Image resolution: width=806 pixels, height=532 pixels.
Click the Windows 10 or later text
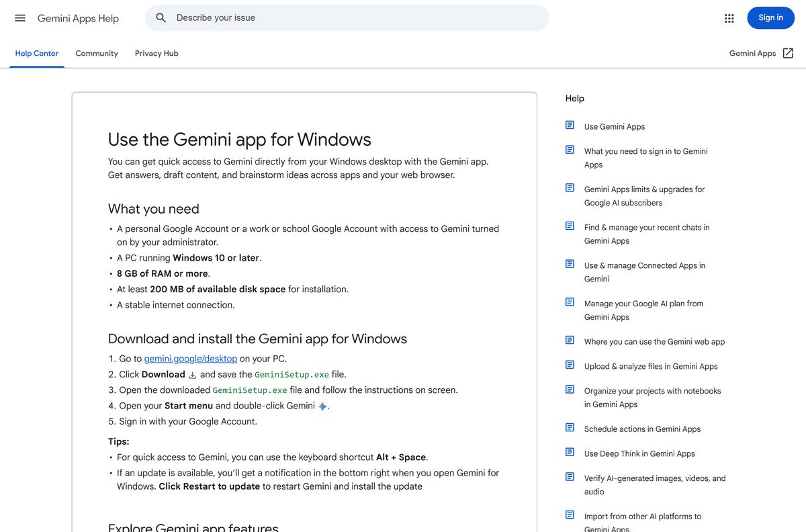(x=216, y=258)
